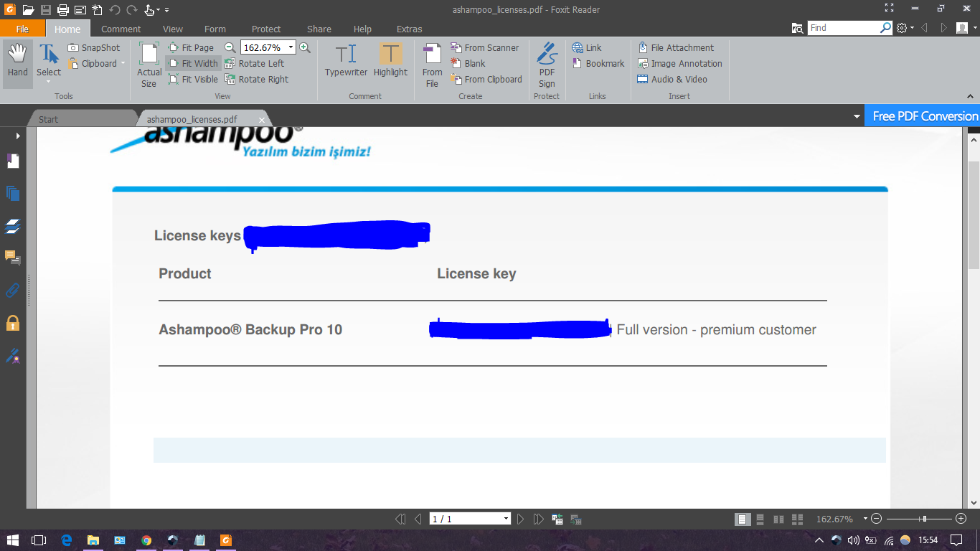
Task: Insert an Image Annotation
Action: [x=679, y=63]
